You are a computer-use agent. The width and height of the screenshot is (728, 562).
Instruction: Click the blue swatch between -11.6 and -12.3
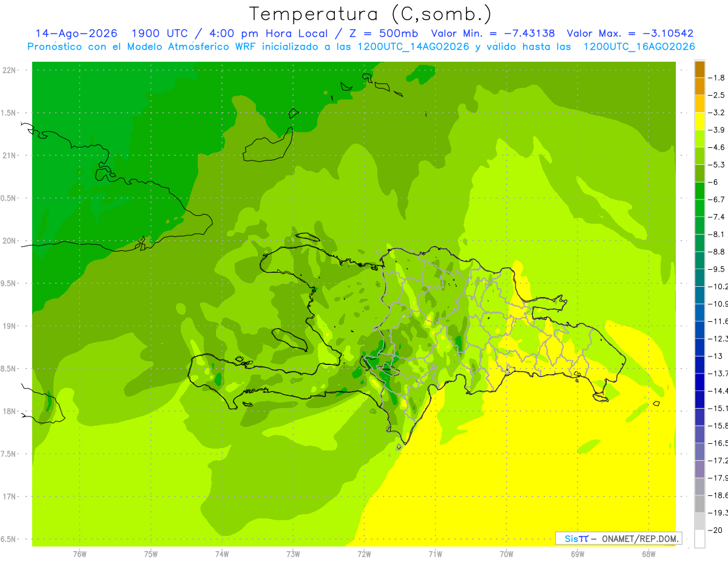[x=699, y=329]
